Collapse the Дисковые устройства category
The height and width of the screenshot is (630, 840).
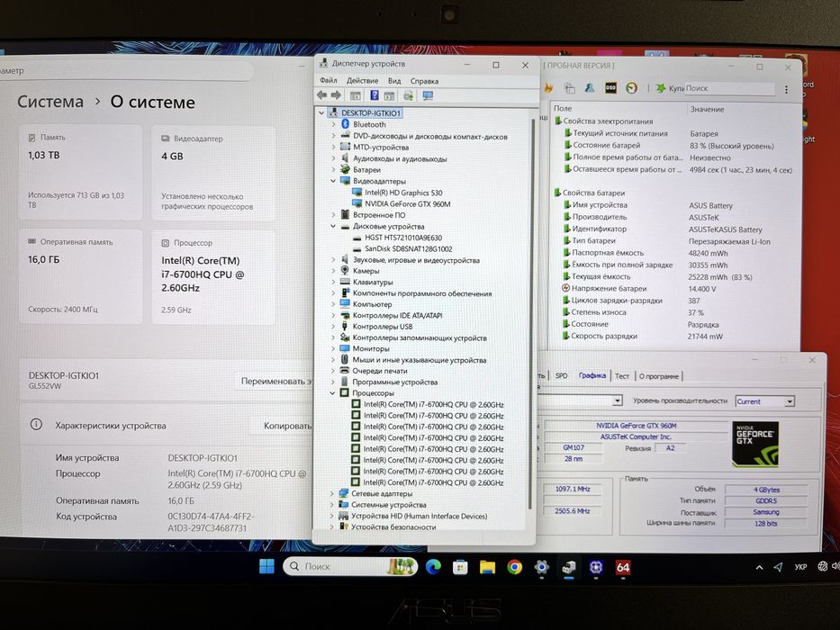333,227
